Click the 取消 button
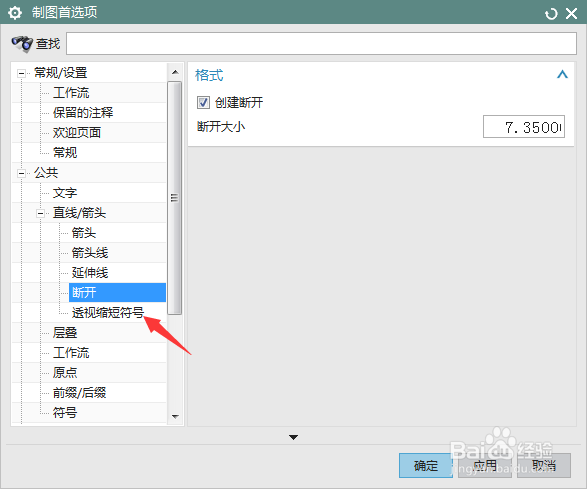 tap(544, 465)
